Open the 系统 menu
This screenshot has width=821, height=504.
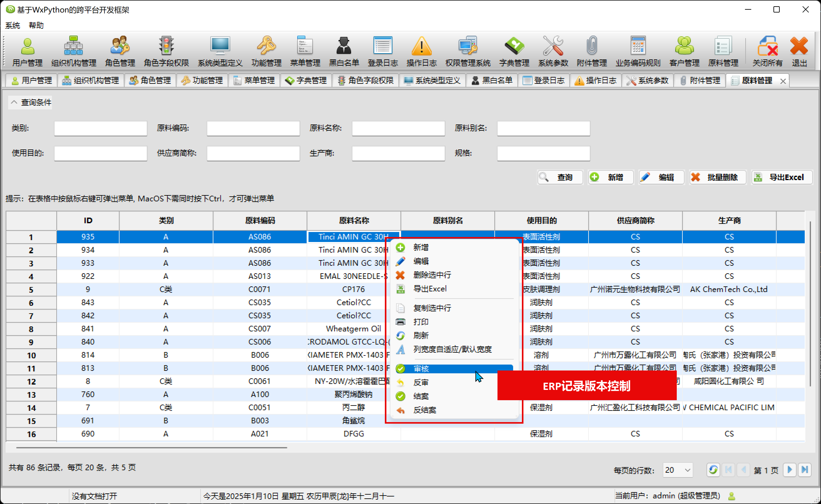click(x=13, y=25)
